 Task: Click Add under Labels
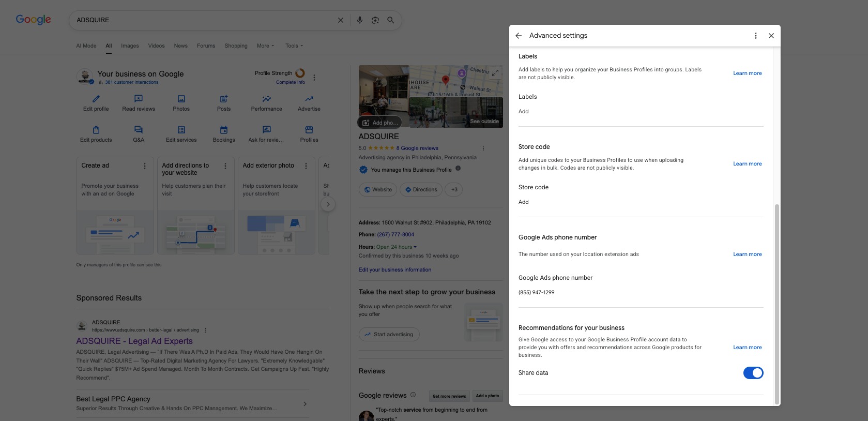click(x=524, y=112)
